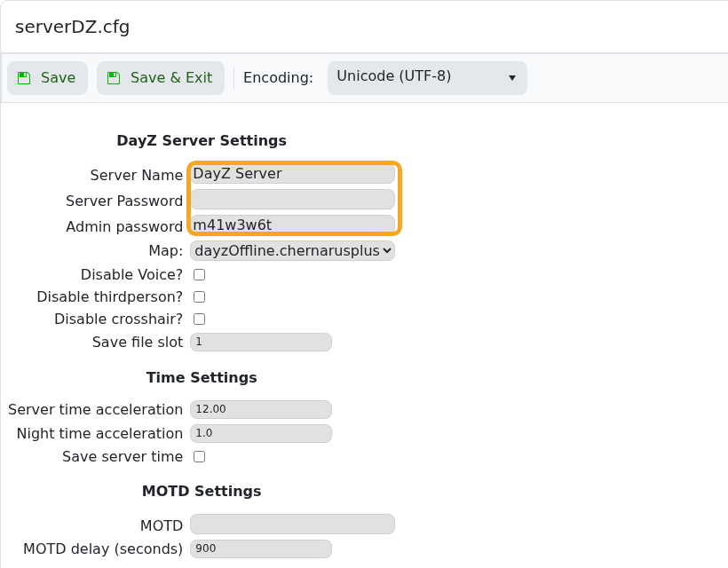The width and height of the screenshot is (728, 568).
Task: Tick the Save server time checkbox
Action: tap(199, 457)
